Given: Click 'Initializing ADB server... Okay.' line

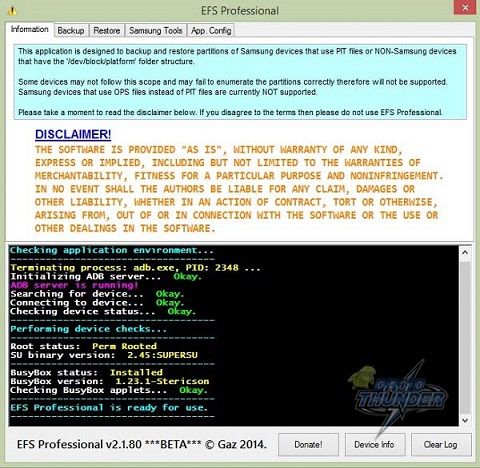Looking at the screenshot, I should pyautogui.click(x=106, y=277).
